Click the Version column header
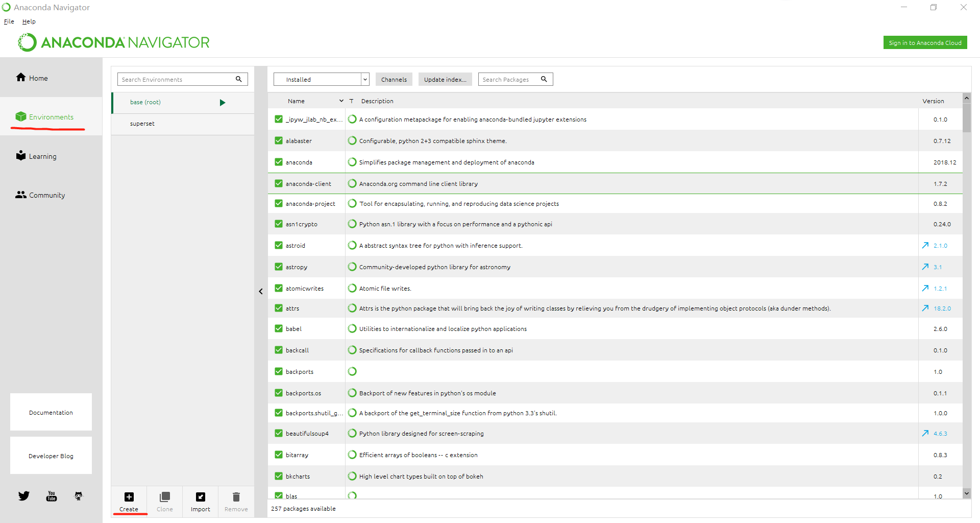This screenshot has width=980, height=523. 934,101
